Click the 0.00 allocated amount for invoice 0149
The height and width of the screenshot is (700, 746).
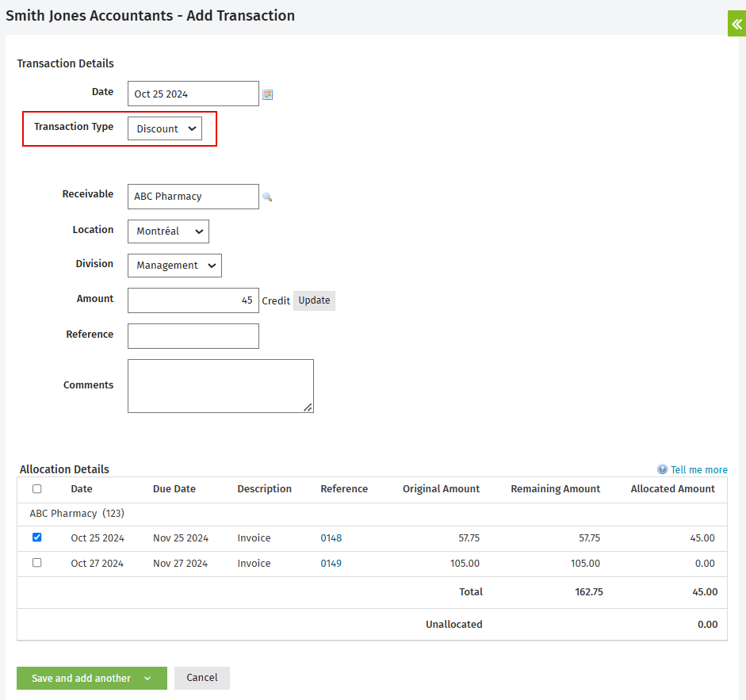pyautogui.click(x=705, y=563)
